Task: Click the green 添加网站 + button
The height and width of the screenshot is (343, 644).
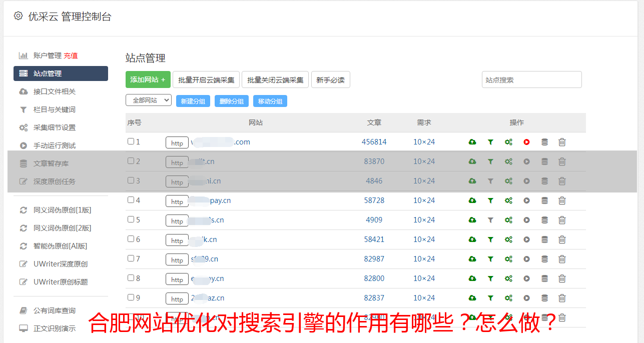Action: [148, 79]
